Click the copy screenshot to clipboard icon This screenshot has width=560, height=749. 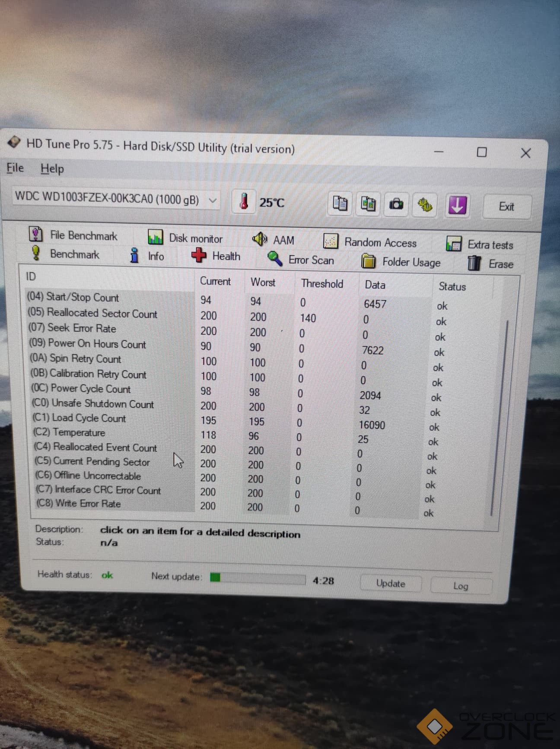(368, 204)
